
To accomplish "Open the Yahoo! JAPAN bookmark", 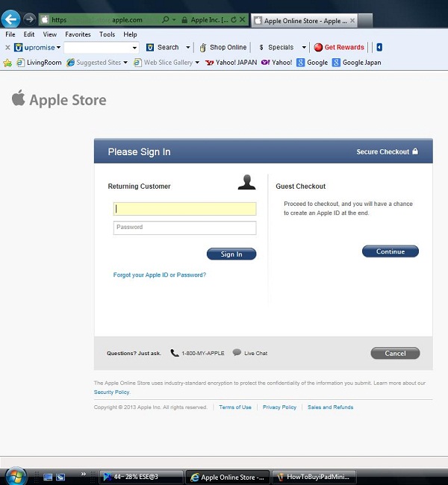I will [231, 63].
